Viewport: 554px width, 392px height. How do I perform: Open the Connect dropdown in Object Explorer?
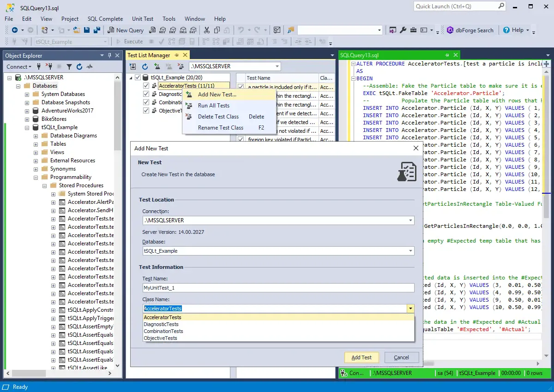(19, 66)
